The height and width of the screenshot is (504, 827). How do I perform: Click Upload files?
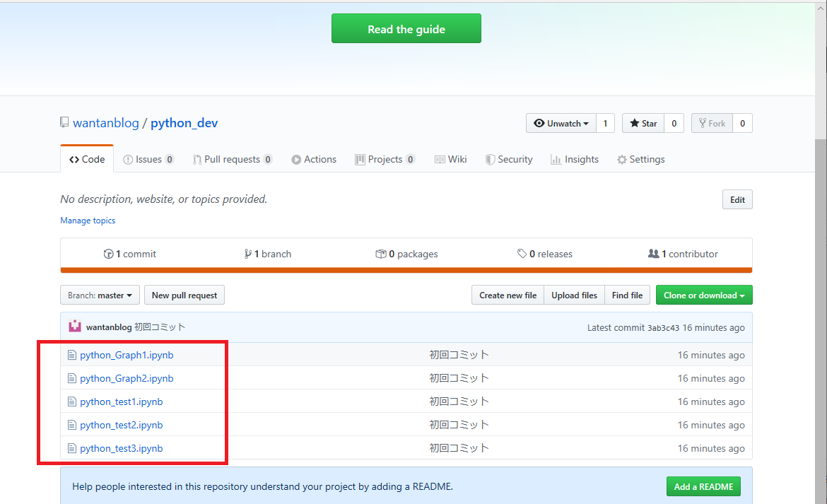tap(575, 295)
